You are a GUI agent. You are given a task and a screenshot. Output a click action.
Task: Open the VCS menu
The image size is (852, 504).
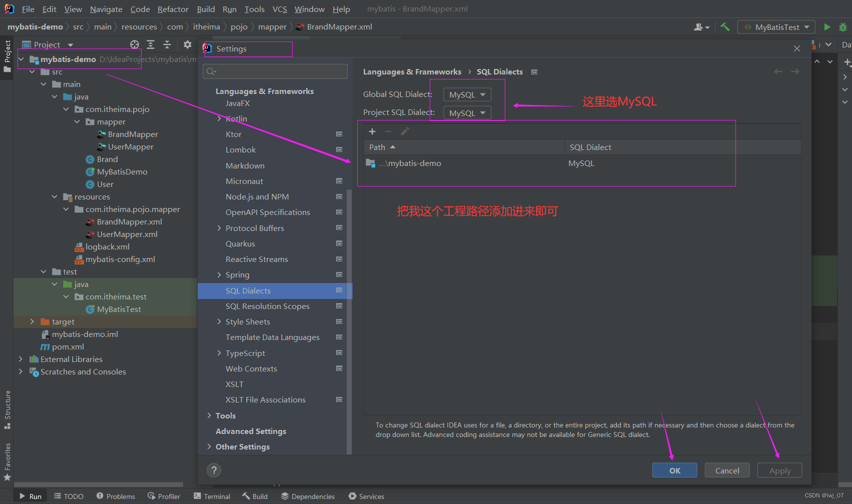(280, 9)
